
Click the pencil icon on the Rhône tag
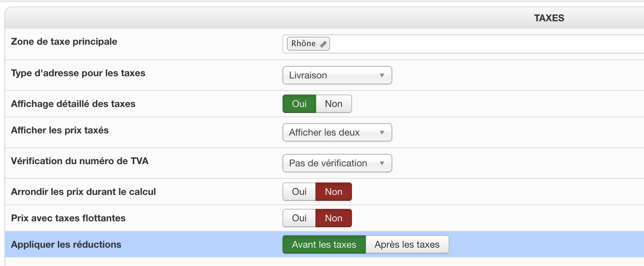point(323,44)
